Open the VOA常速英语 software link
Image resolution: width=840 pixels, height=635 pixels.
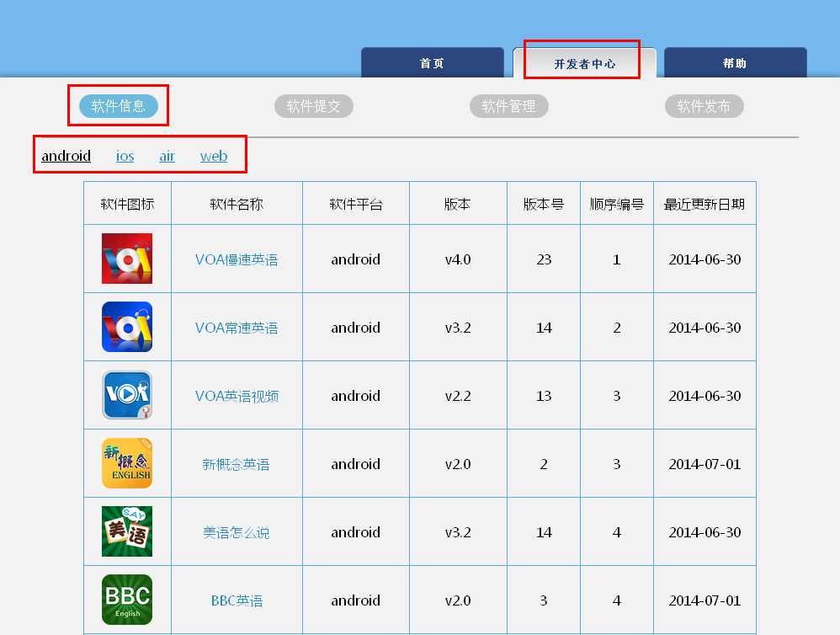point(237,328)
